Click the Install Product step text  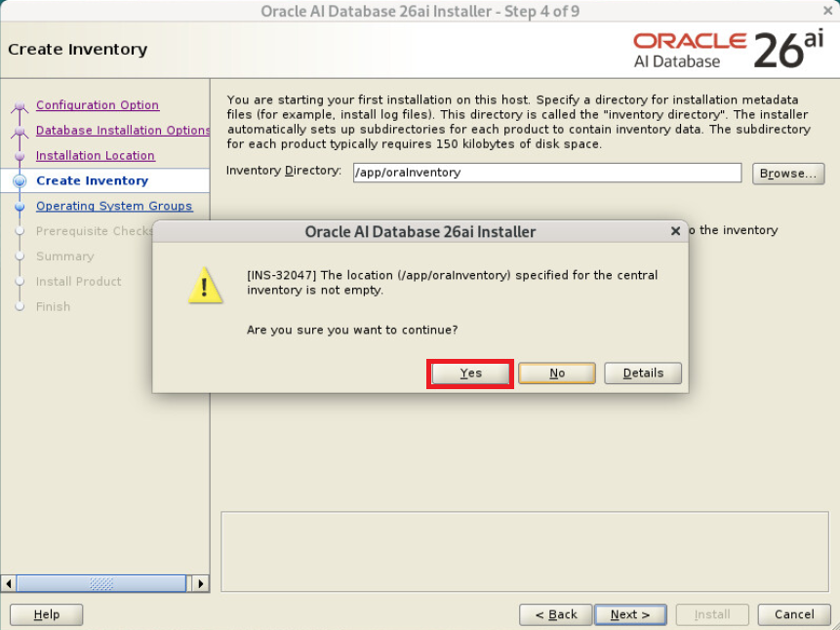[79, 281]
